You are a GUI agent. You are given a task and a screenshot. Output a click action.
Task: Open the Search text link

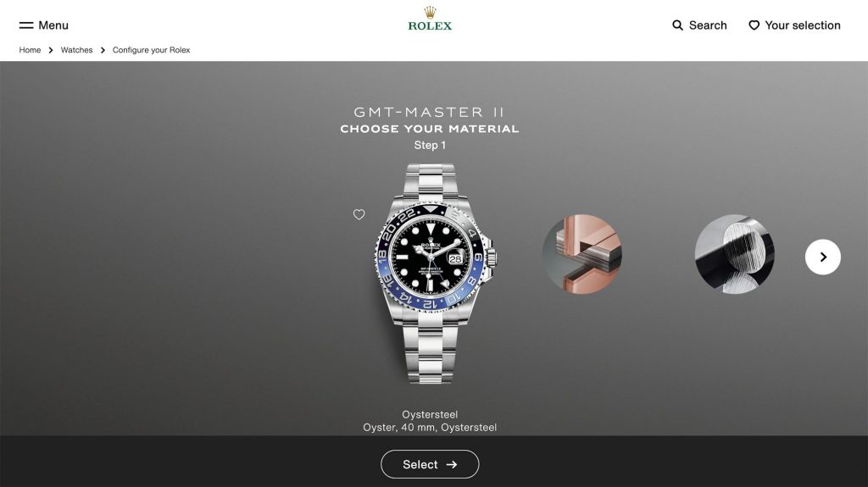[x=708, y=25]
